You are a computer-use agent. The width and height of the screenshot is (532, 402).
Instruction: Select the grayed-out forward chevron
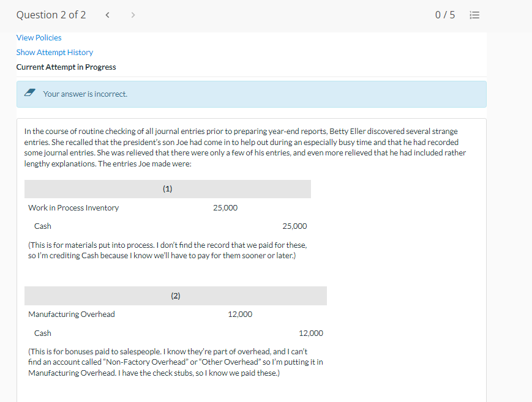[133, 14]
